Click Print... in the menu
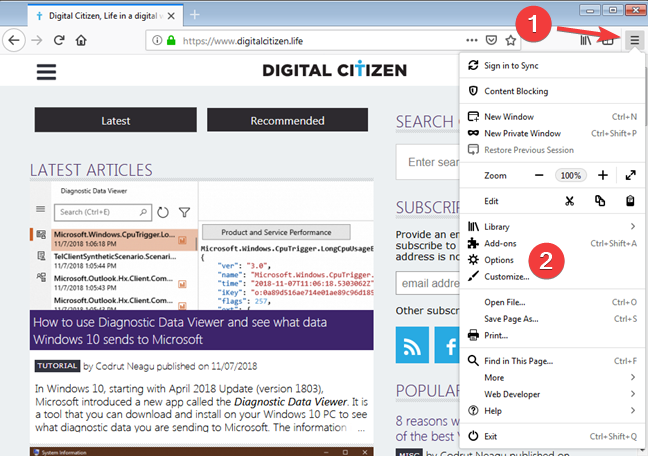648x456 pixels. 552,335
